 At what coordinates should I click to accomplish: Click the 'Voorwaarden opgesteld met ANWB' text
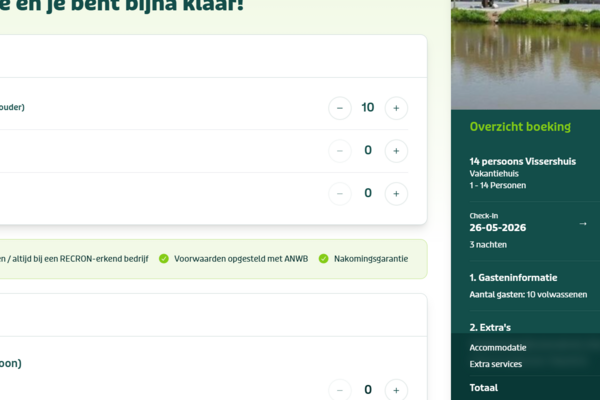click(x=241, y=259)
